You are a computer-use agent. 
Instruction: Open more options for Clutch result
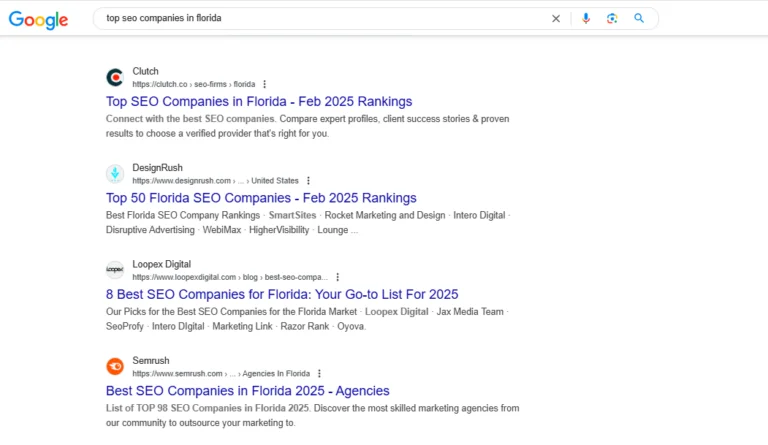[x=265, y=84]
